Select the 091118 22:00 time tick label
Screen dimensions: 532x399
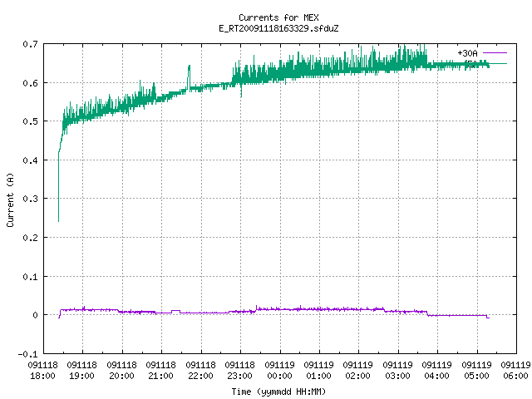pyautogui.click(x=201, y=371)
